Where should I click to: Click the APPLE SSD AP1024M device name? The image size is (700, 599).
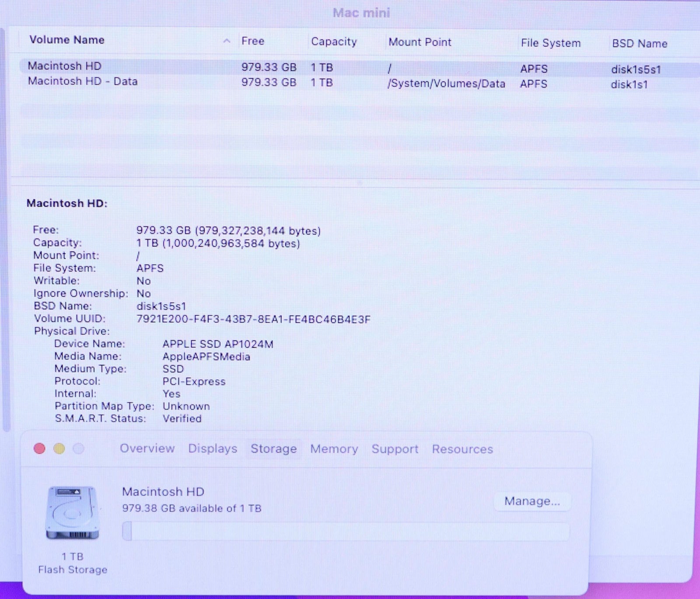click(x=218, y=344)
